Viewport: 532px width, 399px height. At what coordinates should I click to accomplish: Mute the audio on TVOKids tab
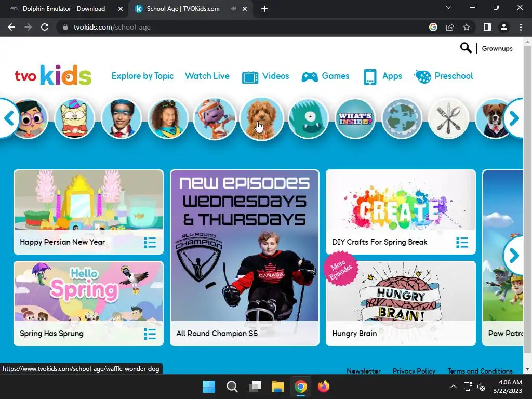[x=233, y=9]
